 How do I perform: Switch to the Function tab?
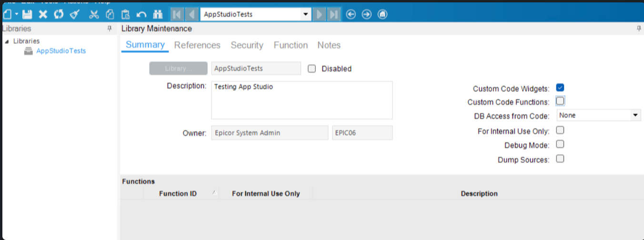coord(291,45)
